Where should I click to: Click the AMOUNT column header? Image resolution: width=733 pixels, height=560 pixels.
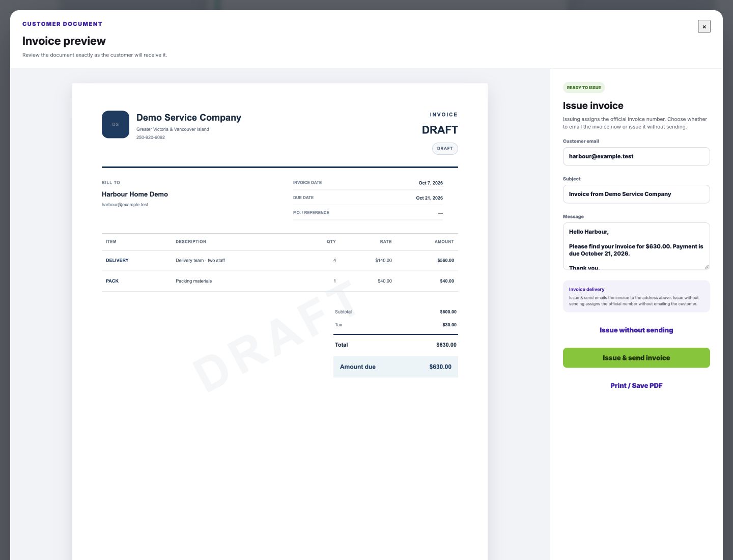[444, 242]
